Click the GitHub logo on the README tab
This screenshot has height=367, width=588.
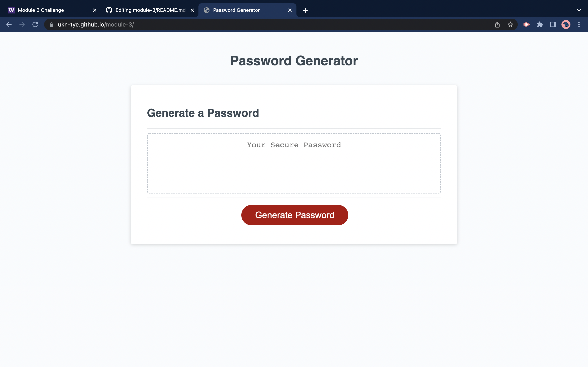tap(109, 10)
